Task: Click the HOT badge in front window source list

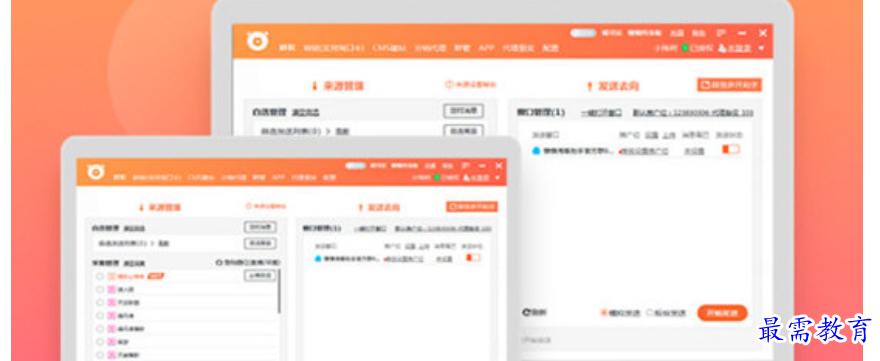Action: (x=155, y=276)
